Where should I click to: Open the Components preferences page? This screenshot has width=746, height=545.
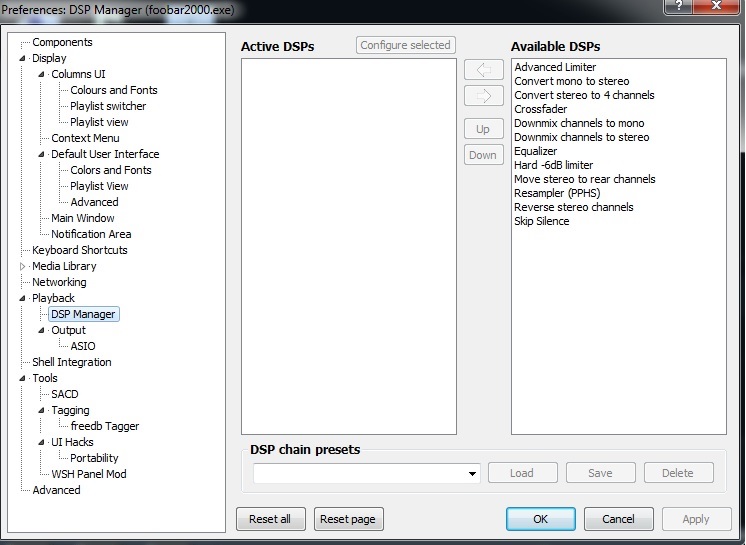click(x=62, y=42)
